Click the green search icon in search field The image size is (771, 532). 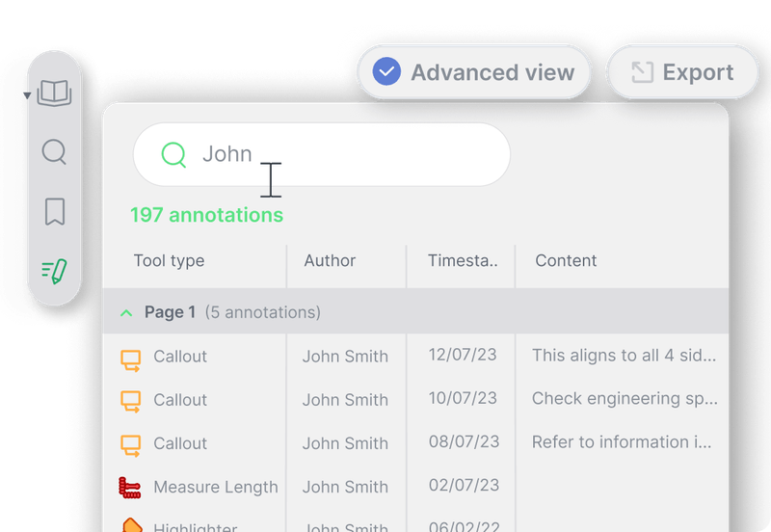(173, 154)
